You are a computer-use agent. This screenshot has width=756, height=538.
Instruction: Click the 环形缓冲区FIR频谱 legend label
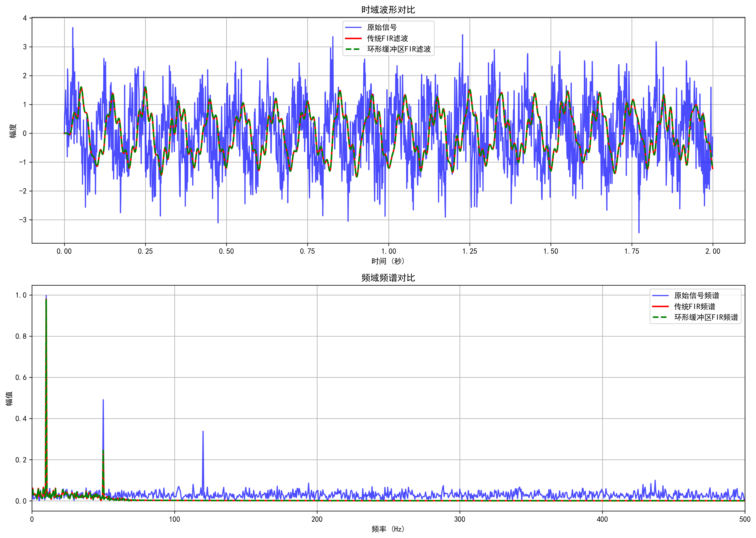point(706,317)
